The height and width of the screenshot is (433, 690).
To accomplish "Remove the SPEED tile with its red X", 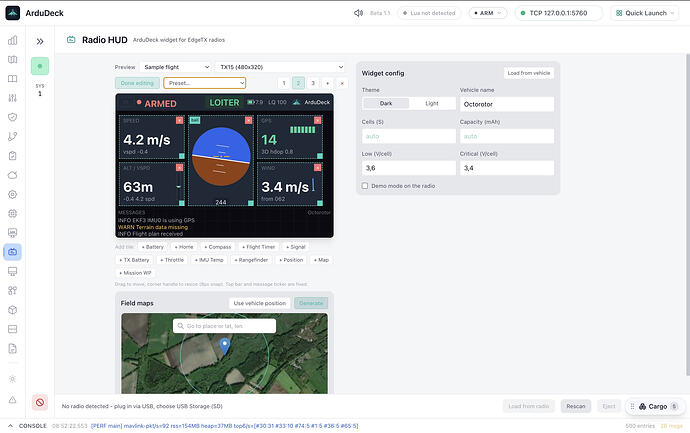I will 180,120.
